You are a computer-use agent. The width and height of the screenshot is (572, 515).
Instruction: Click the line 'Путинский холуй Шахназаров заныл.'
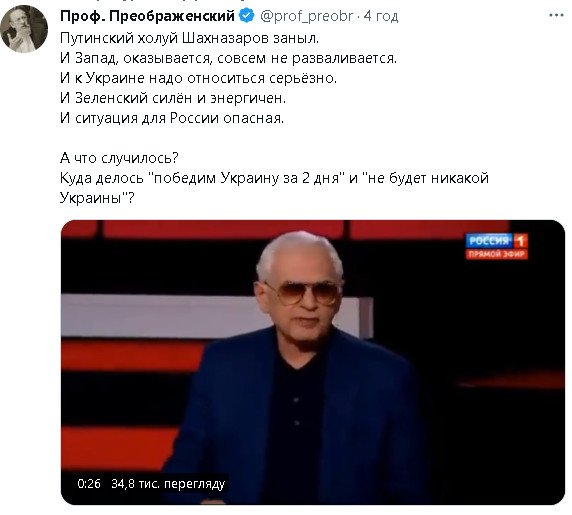click(x=189, y=38)
